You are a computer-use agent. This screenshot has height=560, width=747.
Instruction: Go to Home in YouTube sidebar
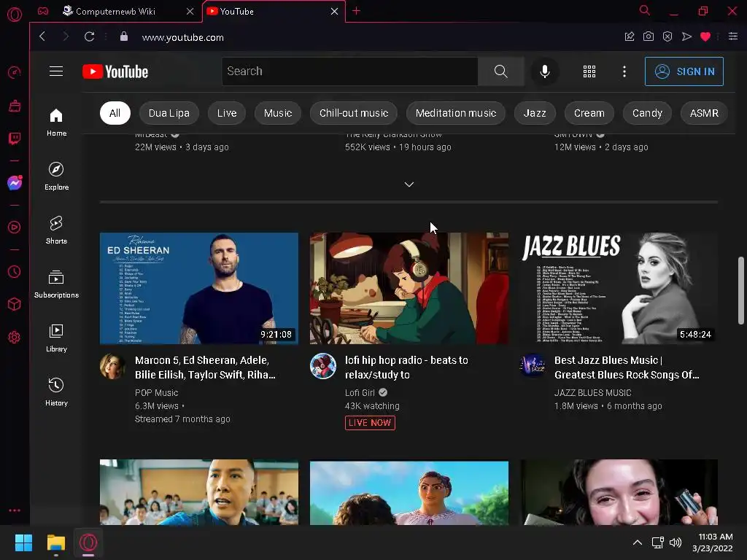click(x=56, y=122)
